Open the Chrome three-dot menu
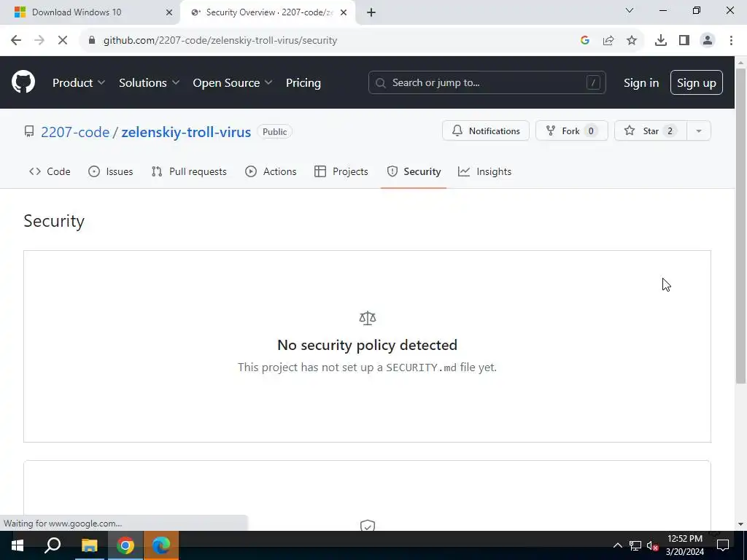Image resolution: width=747 pixels, height=560 pixels. (x=731, y=41)
